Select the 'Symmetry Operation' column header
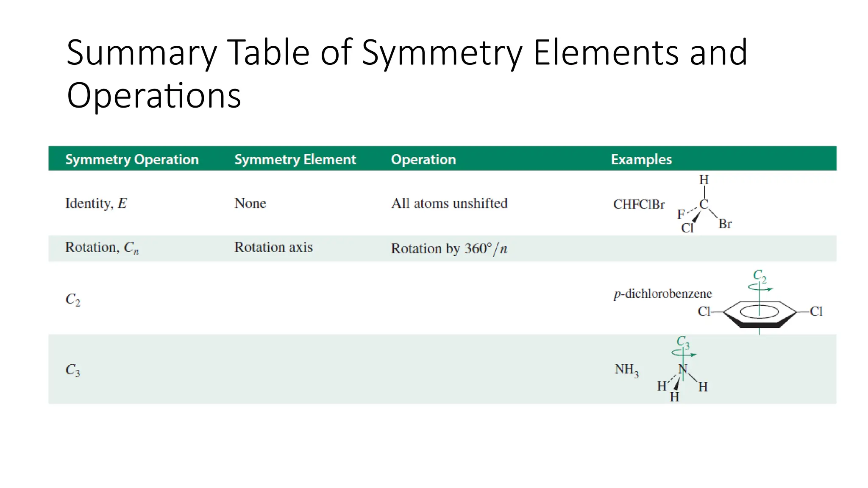This screenshot has height=488, width=868. click(132, 159)
